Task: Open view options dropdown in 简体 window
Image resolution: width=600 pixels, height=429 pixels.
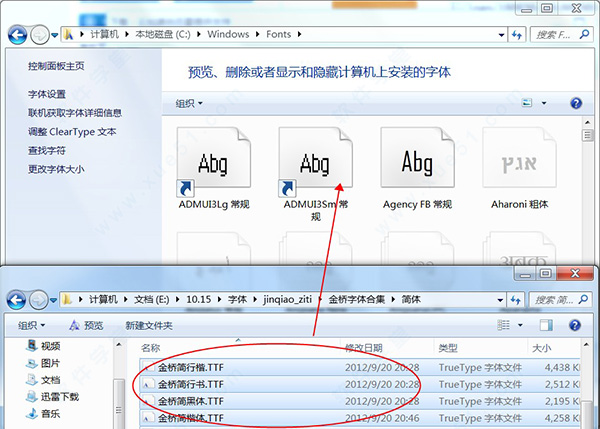Action: [x=520, y=325]
